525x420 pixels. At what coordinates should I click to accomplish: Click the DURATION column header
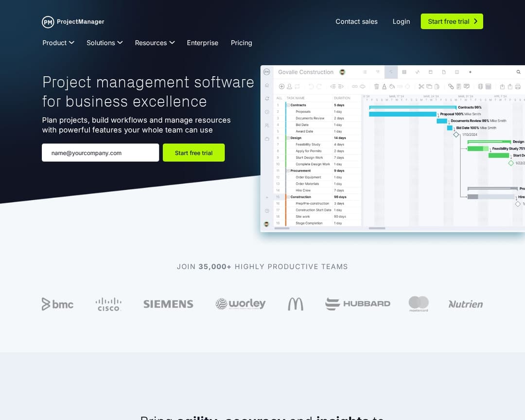click(342, 98)
